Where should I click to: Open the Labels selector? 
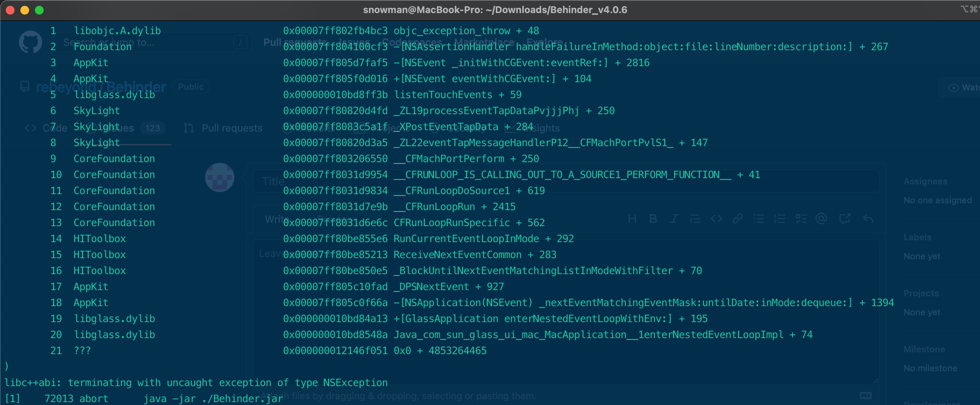pos(917,237)
